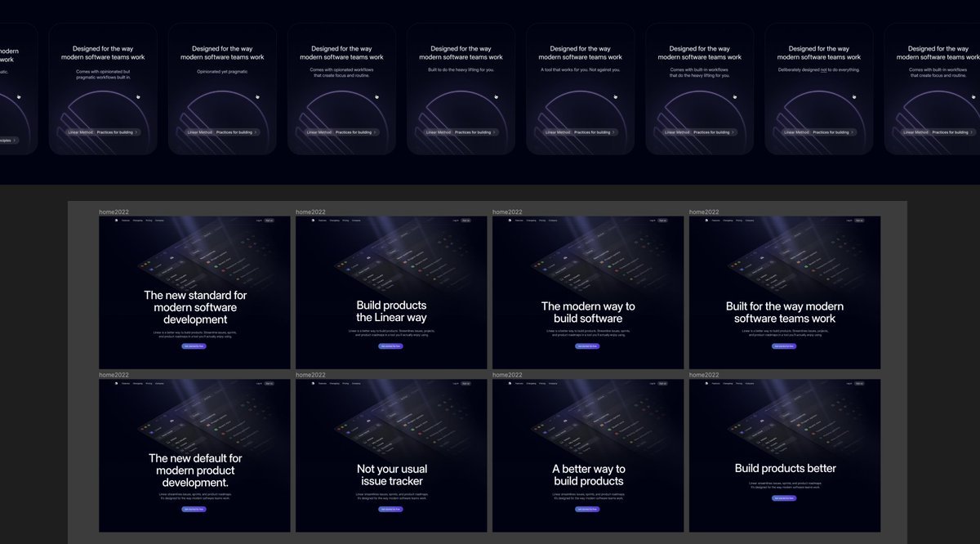The image size is (980, 544).
Task: Click 'Pricing' nav item in 'The modern way to build software' frame
Action: (x=541, y=221)
